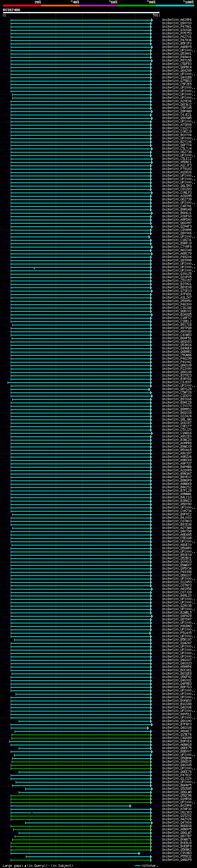
Task: Select the UniRef100_Q9P4W9 label
Action: (177, 111)
